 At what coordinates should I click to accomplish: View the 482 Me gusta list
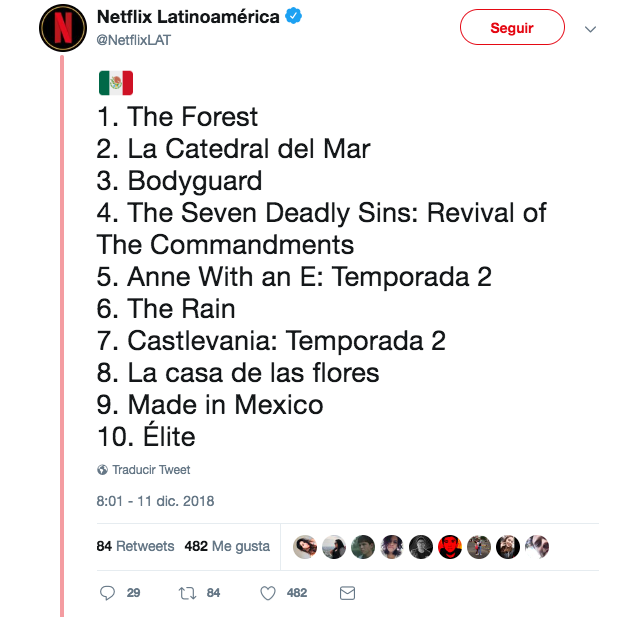click(227, 546)
